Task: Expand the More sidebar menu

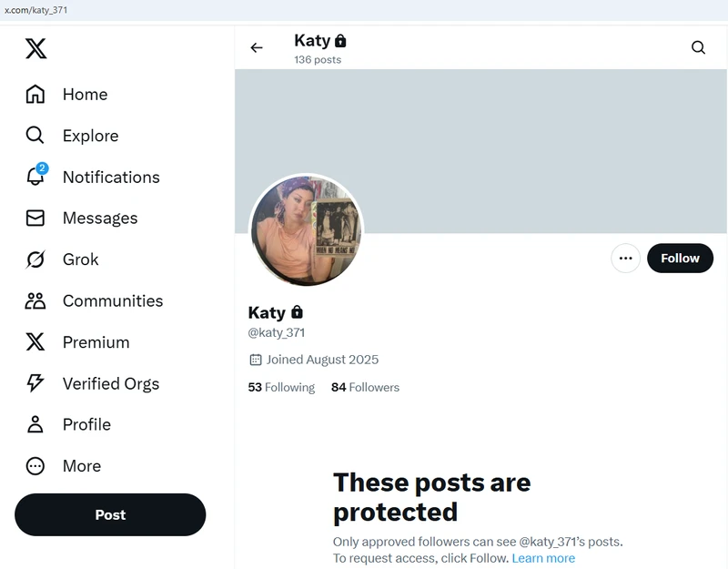Action: 35,465
